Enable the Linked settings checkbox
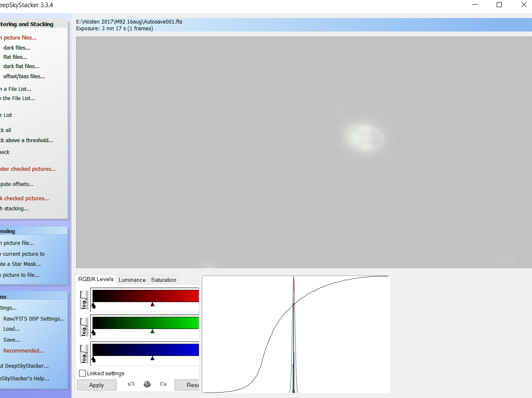This screenshot has height=398, width=532. click(x=83, y=373)
